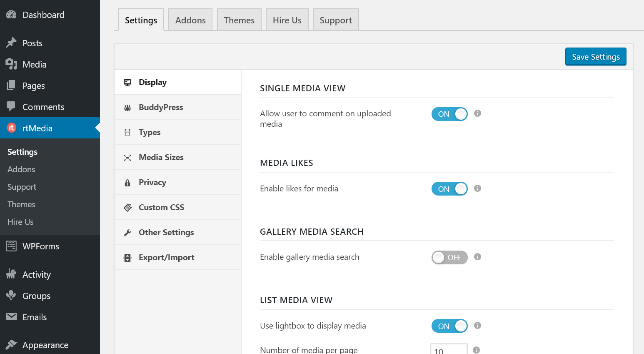Open WPForms from the sidebar icon

pos(10,246)
